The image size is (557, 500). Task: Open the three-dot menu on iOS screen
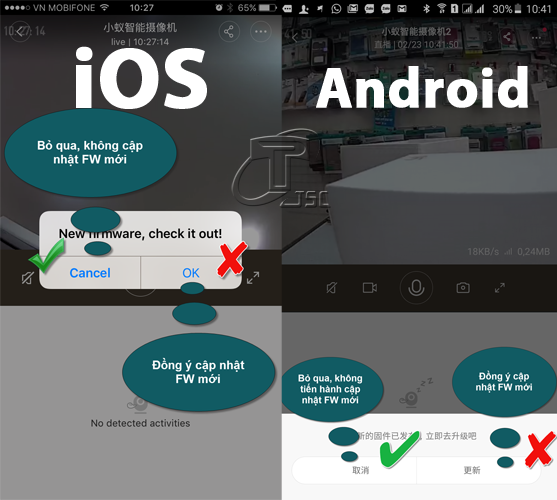coord(261,32)
